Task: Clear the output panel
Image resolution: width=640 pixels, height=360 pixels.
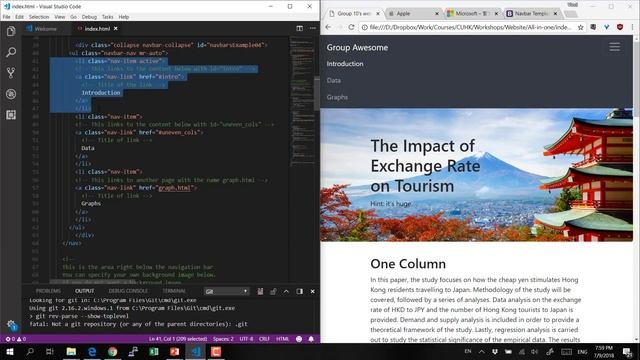Action: click(x=260, y=291)
